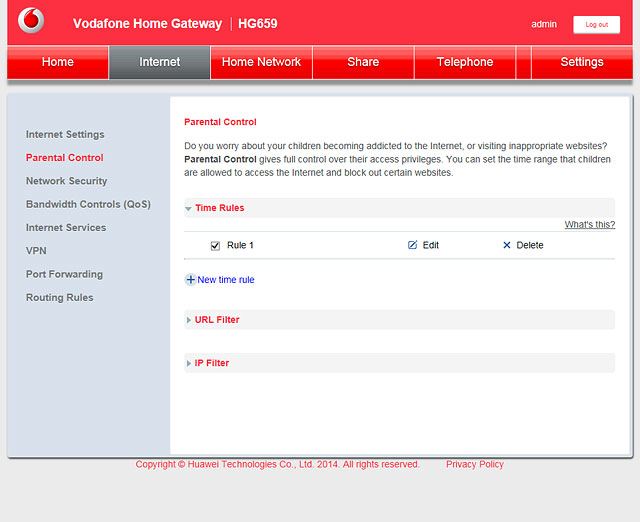Click the Time Rules heading text
The width and height of the screenshot is (640, 522).
pos(220,208)
